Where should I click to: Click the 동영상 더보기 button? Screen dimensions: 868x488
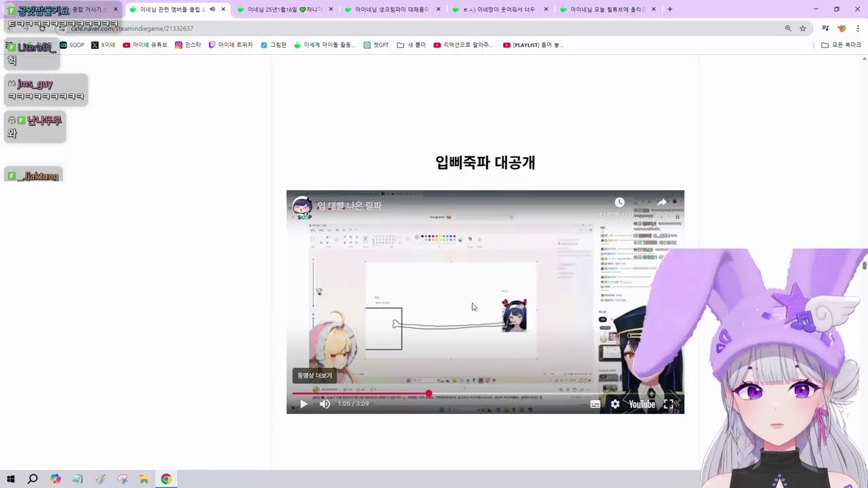click(x=315, y=375)
